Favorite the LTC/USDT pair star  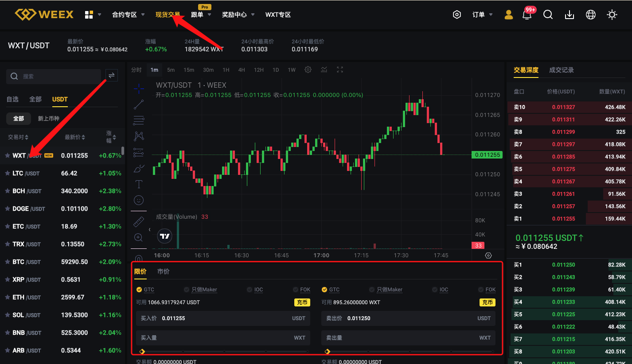click(8, 173)
